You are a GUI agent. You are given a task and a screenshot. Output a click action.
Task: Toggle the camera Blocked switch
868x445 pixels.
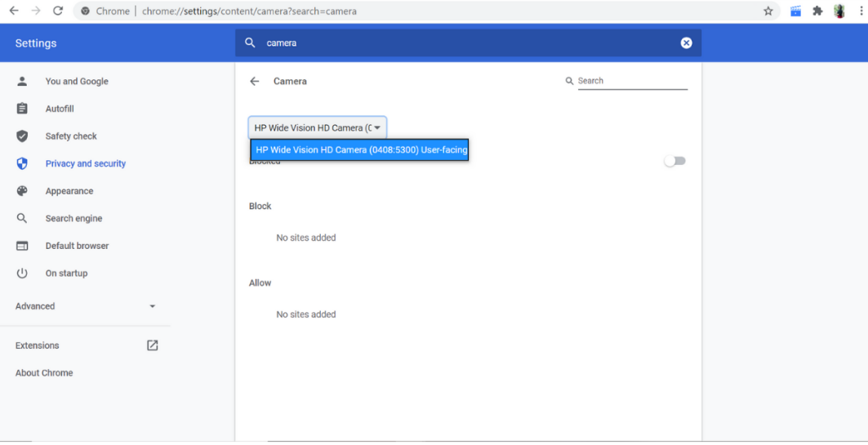674,161
